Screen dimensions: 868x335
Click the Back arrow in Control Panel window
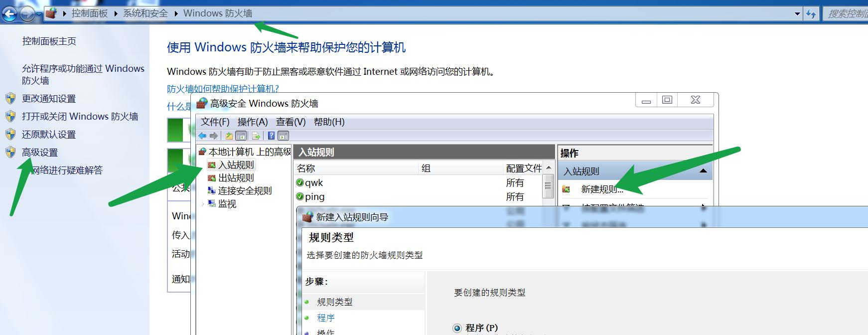coord(10,14)
